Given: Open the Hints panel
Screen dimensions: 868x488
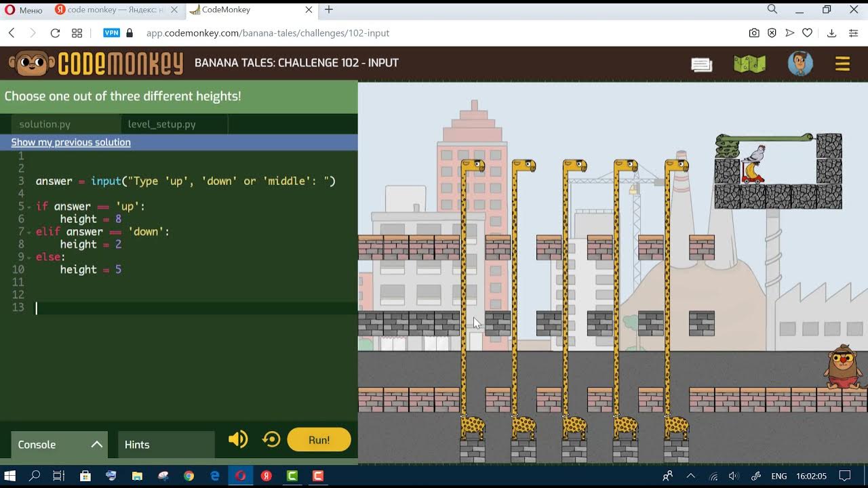Looking at the screenshot, I should (166, 445).
